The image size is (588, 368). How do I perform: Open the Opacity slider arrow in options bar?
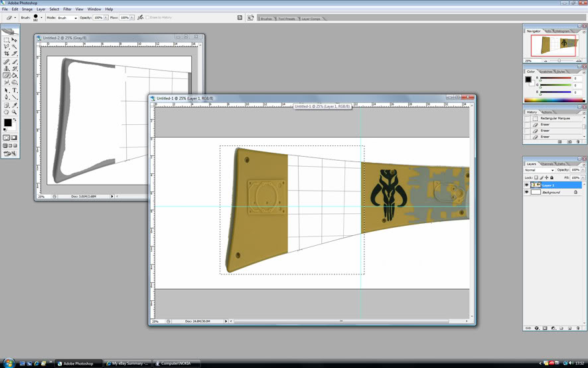point(106,17)
